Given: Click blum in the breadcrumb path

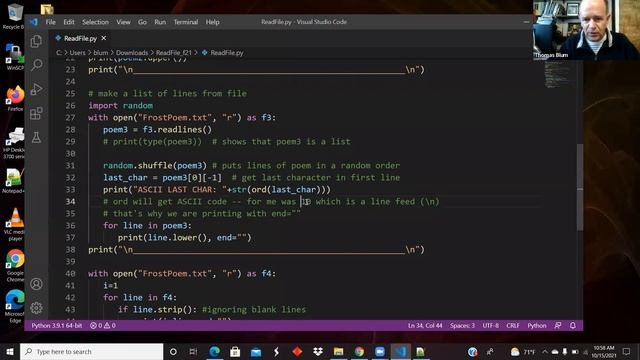Looking at the screenshot, I should click(x=100, y=53).
